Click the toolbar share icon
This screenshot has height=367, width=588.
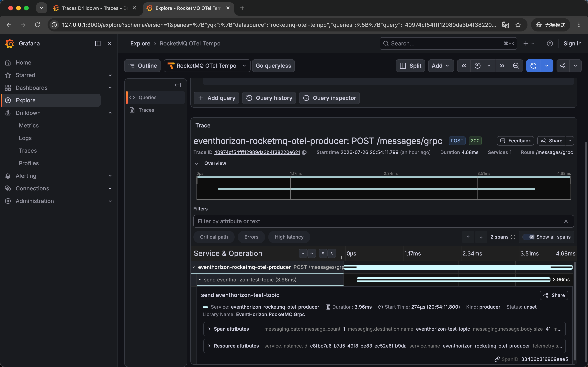coord(563,66)
